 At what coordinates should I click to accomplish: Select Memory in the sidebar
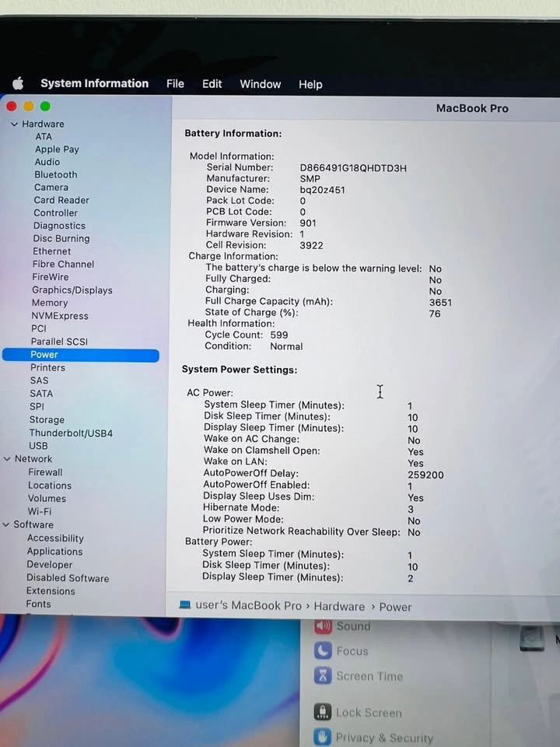point(50,303)
